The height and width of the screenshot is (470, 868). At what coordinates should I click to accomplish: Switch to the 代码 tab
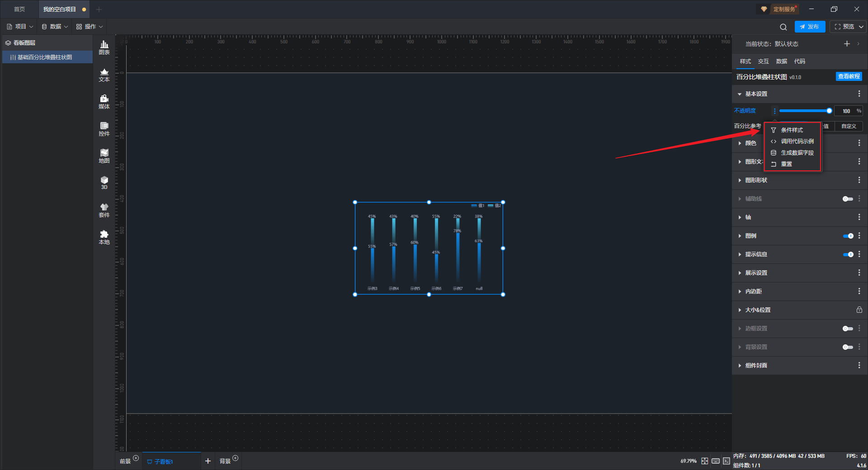pyautogui.click(x=800, y=61)
